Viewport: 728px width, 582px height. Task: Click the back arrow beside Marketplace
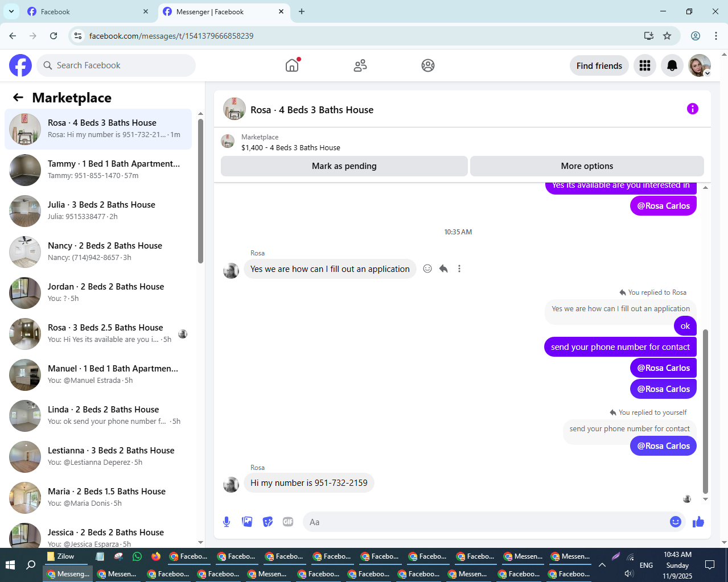[x=18, y=97]
